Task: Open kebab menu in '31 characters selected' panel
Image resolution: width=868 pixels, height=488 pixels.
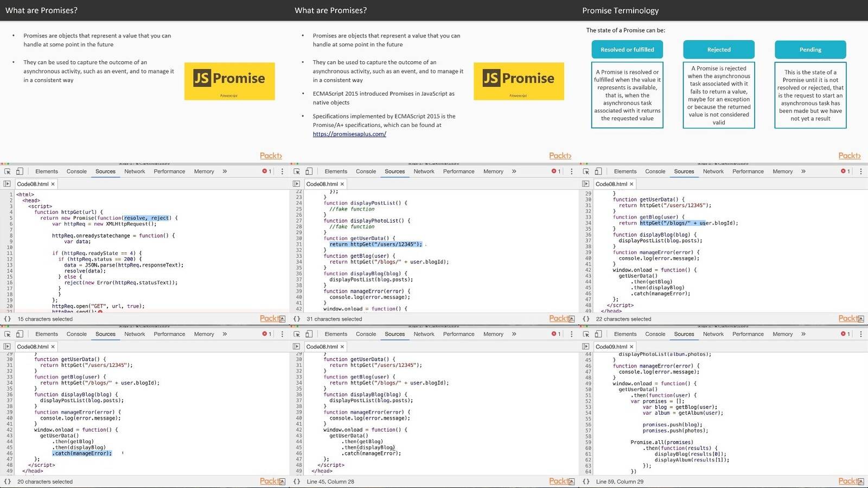Action: [571, 171]
